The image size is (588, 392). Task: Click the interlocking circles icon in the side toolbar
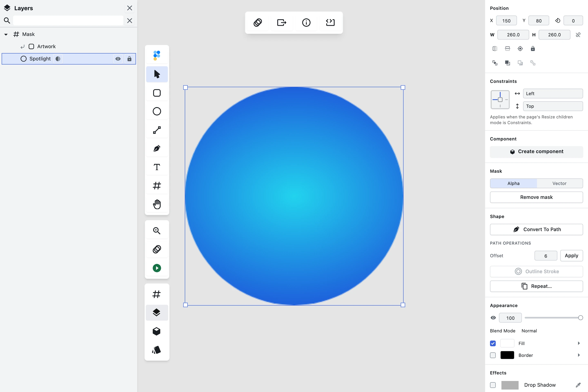157,249
